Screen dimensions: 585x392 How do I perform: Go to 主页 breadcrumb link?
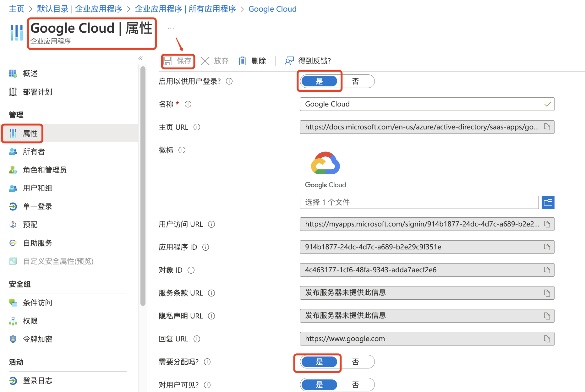[x=17, y=9]
